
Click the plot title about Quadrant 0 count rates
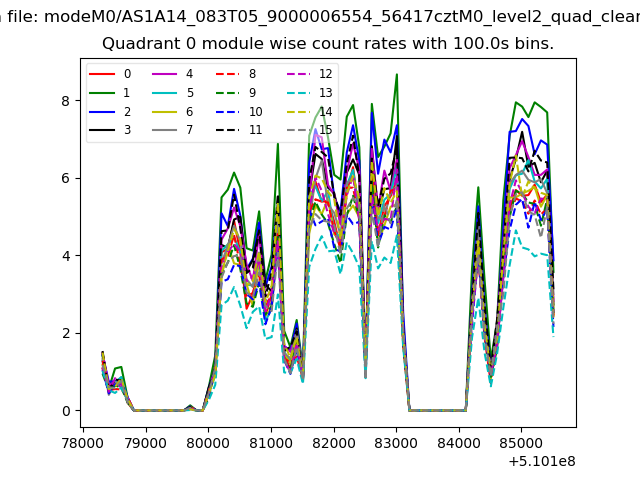coord(328,44)
